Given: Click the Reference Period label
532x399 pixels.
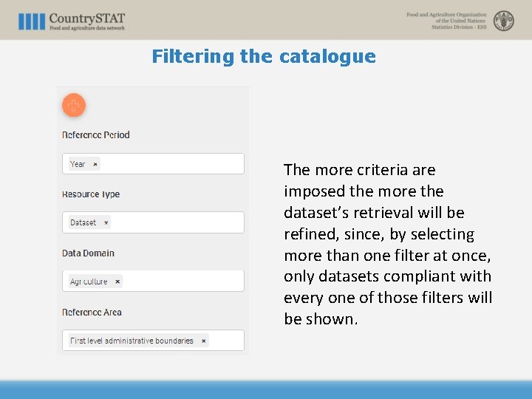Looking at the screenshot, I should point(95,135).
